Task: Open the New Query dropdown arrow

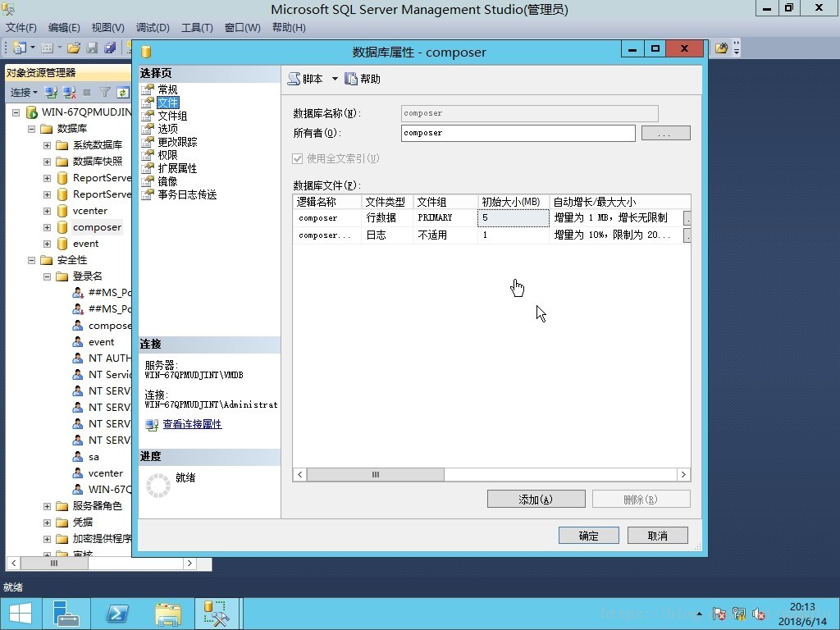Action: 33,48
